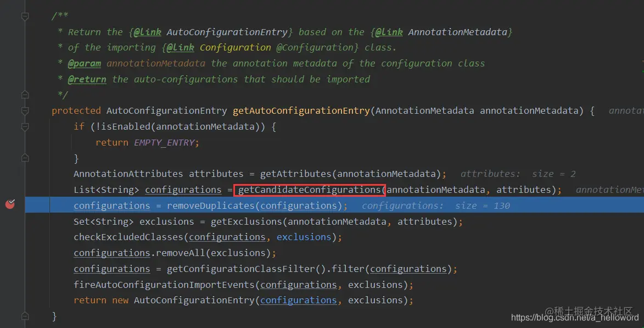Viewport: 644px width, 328px height.
Task: Toggle fold marker at the method closing brace
Action: click(25, 316)
